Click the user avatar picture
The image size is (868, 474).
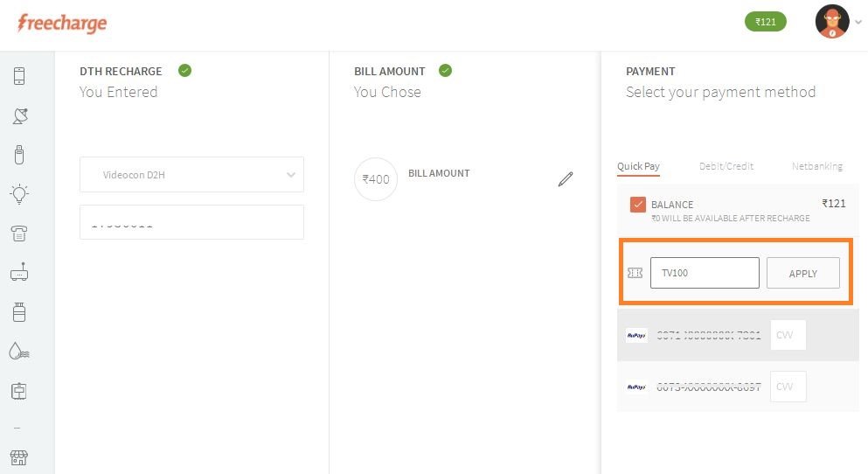coord(832,22)
